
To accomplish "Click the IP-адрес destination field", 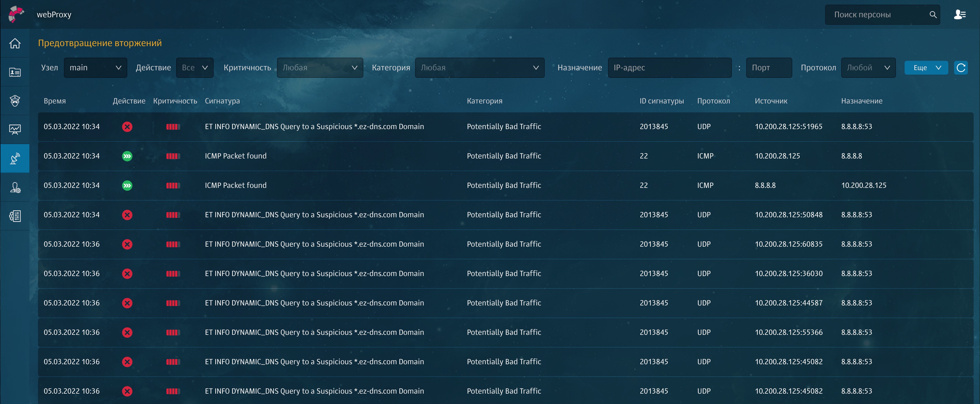I will pyautogui.click(x=669, y=68).
